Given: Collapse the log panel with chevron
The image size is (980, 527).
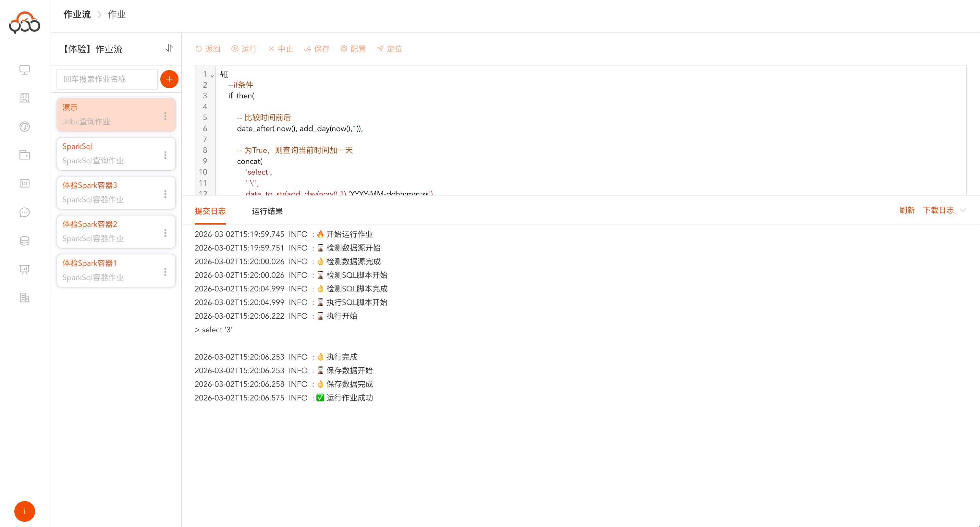Looking at the screenshot, I should tap(963, 210).
